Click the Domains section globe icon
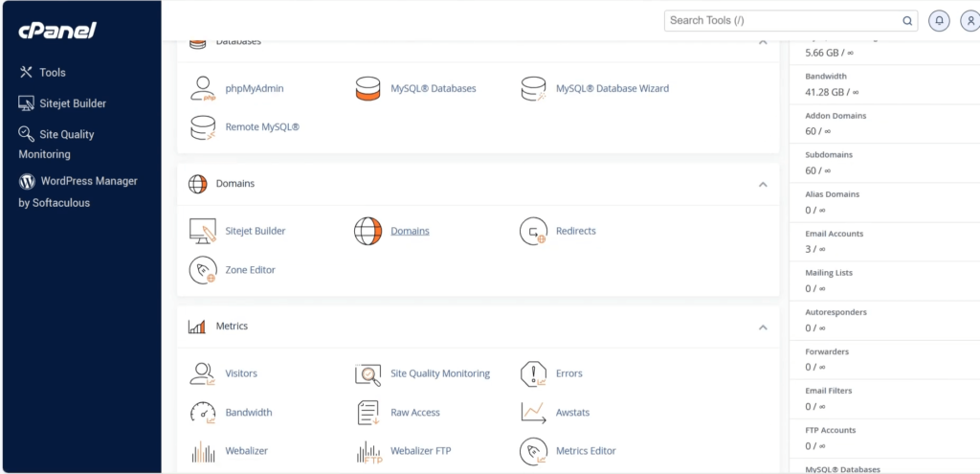This screenshot has height=474, width=980. 197,184
